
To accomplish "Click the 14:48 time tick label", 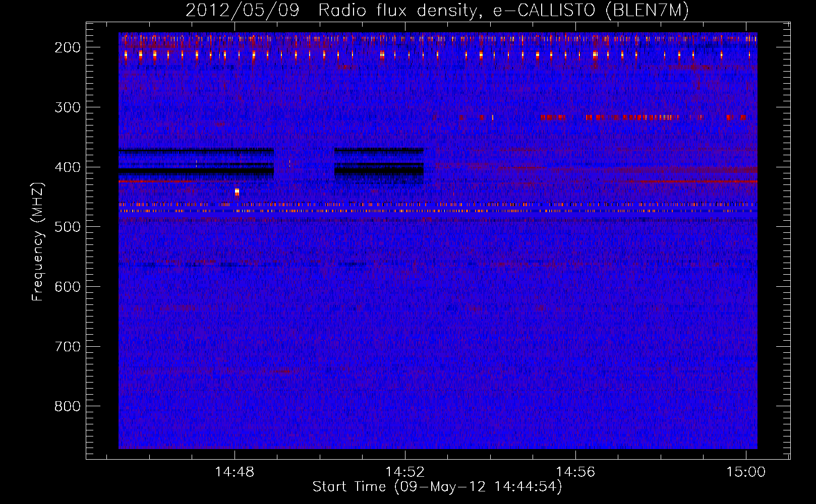I will 235,472.
